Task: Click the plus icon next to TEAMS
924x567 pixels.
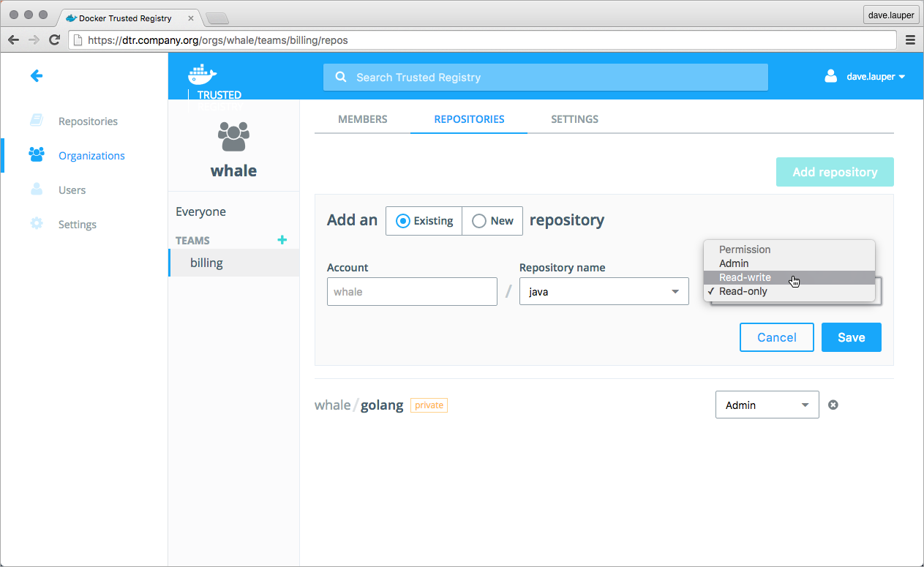Action: pyautogui.click(x=282, y=240)
